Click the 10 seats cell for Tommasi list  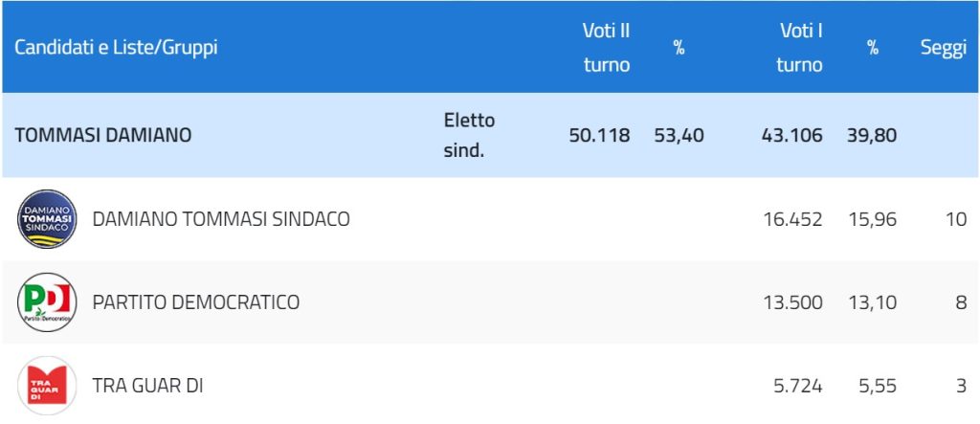[x=956, y=219]
